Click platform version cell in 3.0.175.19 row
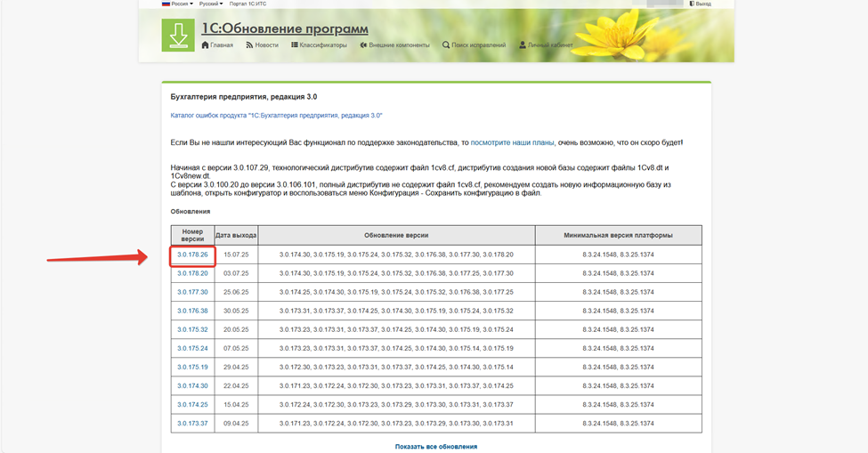The width and height of the screenshot is (868, 453). (x=619, y=368)
